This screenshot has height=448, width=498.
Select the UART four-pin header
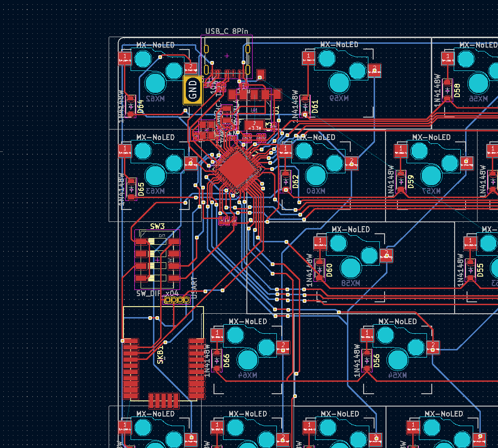(177, 300)
